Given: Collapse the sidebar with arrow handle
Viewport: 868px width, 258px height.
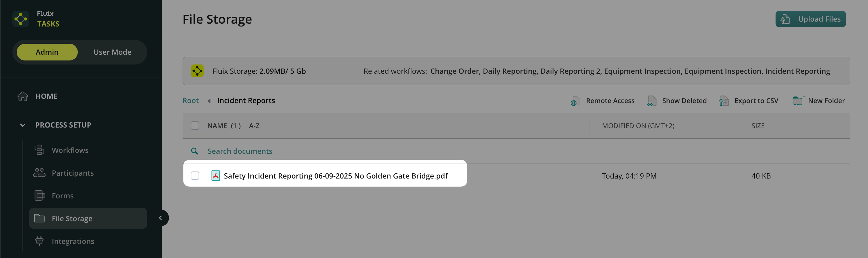Looking at the screenshot, I should tap(161, 218).
